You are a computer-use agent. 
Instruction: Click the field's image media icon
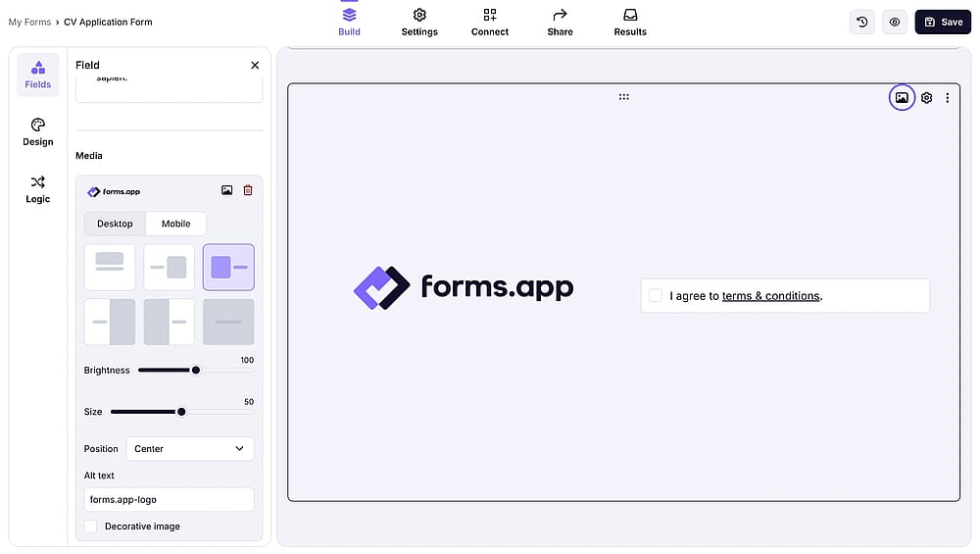pos(902,97)
